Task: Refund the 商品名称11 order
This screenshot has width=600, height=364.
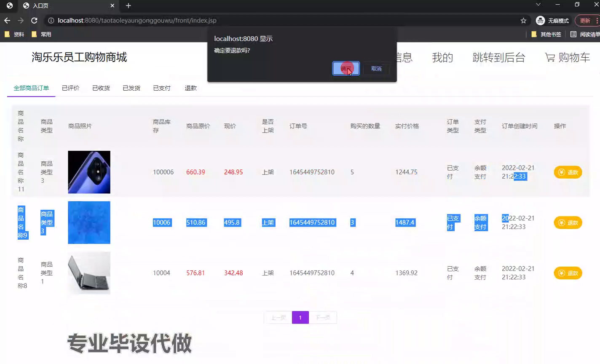Action: tap(568, 172)
